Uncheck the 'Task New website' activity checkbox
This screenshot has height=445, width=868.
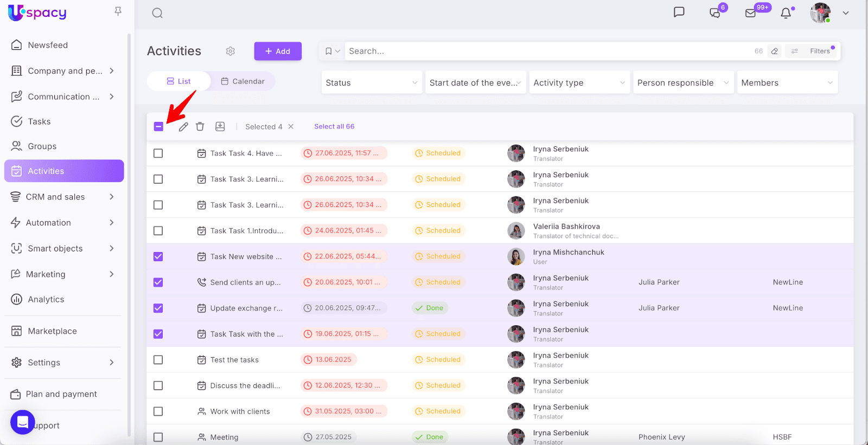tap(158, 256)
